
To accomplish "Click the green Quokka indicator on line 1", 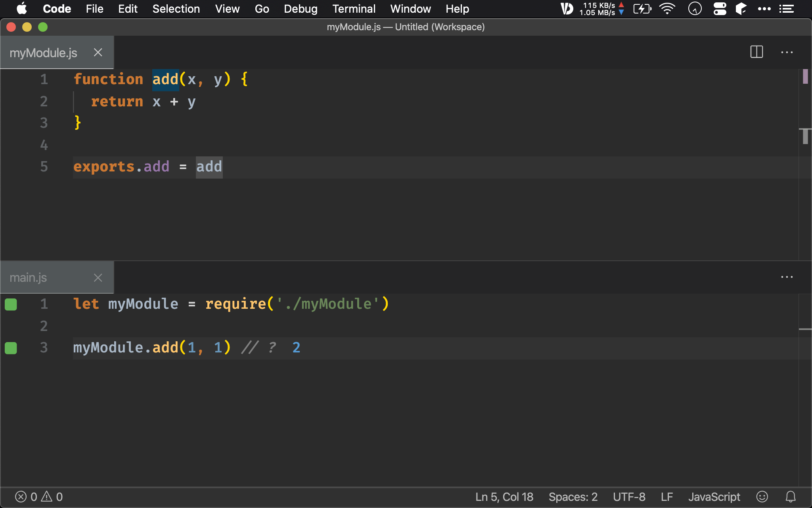I will (11, 304).
